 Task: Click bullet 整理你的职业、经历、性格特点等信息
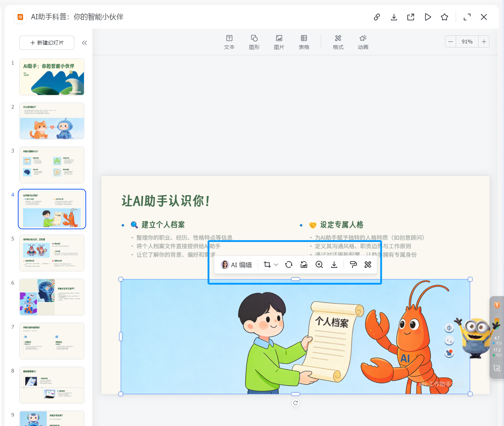184,237
